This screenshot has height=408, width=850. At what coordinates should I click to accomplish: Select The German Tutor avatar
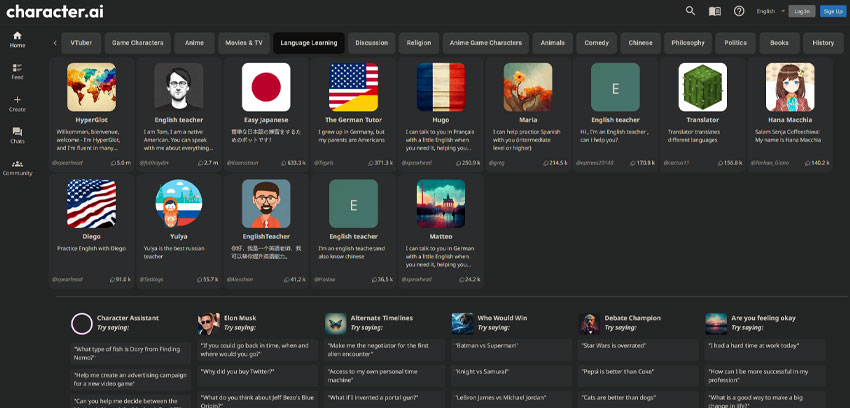tap(353, 87)
